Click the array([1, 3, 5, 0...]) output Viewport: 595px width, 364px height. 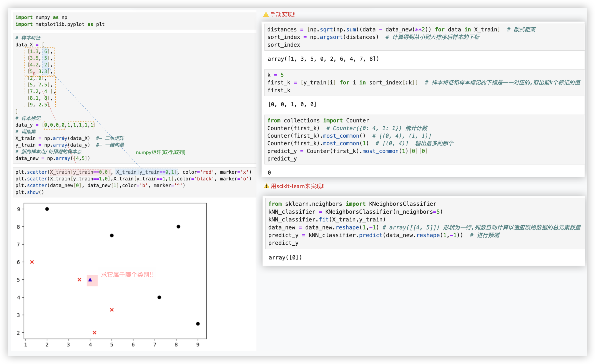(x=323, y=59)
